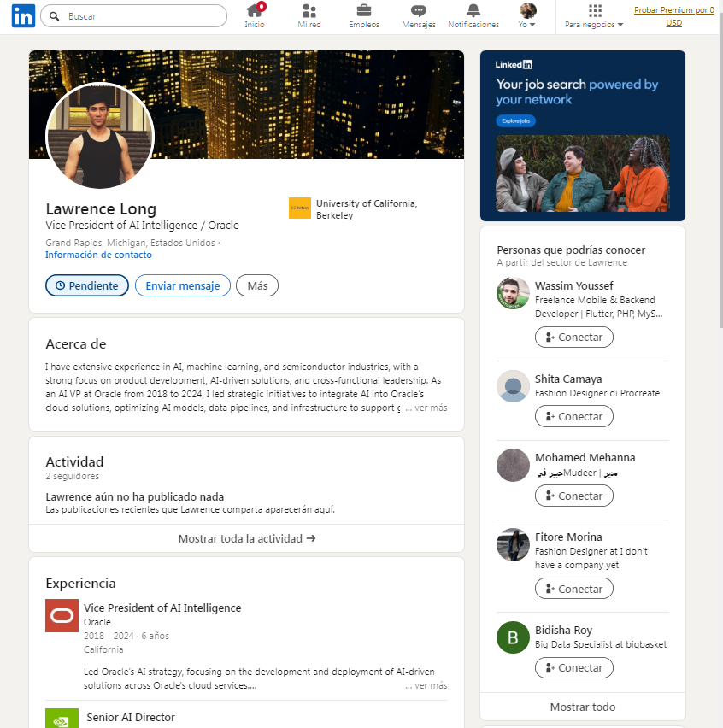Click Mostrar toda la actividad
This screenshot has width=723, height=728.
coord(247,538)
